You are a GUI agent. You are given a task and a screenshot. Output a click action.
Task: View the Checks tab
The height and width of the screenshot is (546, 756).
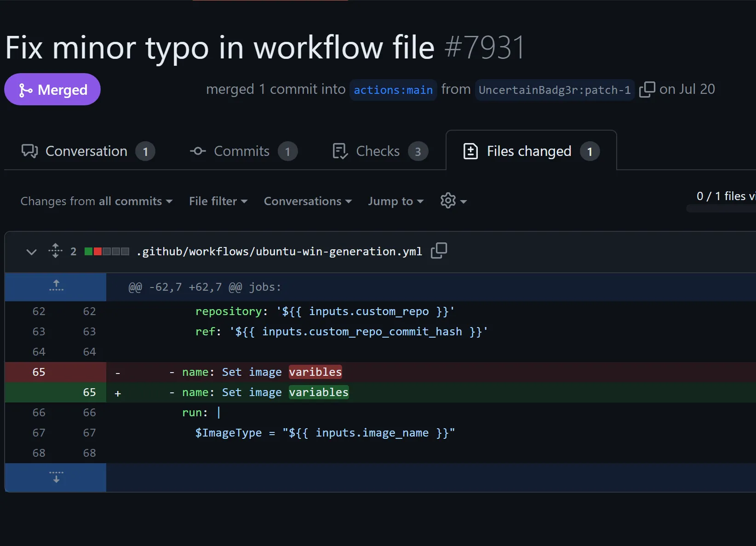pos(380,151)
